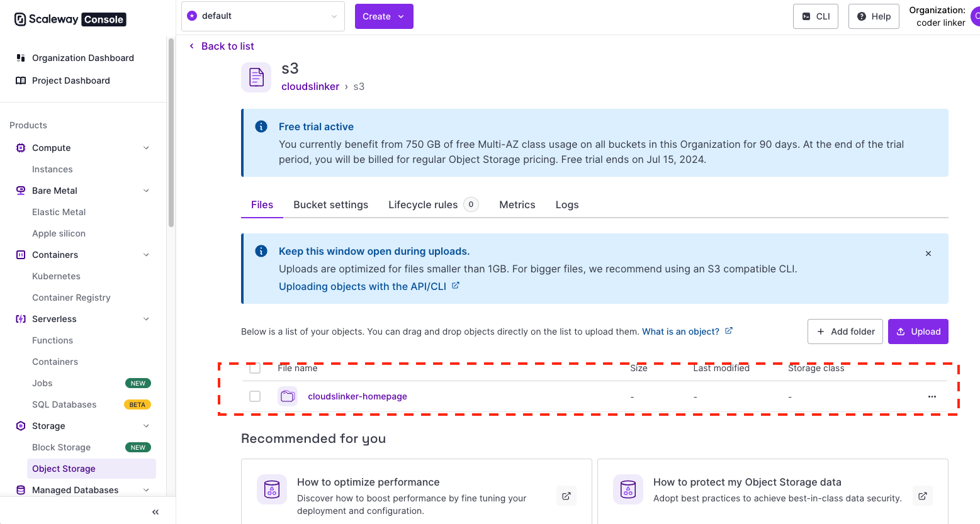Image resolution: width=980 pixels, height=524 pixels.
Task: Collapse the Compute section chevron
Action: tap(146, 148)
